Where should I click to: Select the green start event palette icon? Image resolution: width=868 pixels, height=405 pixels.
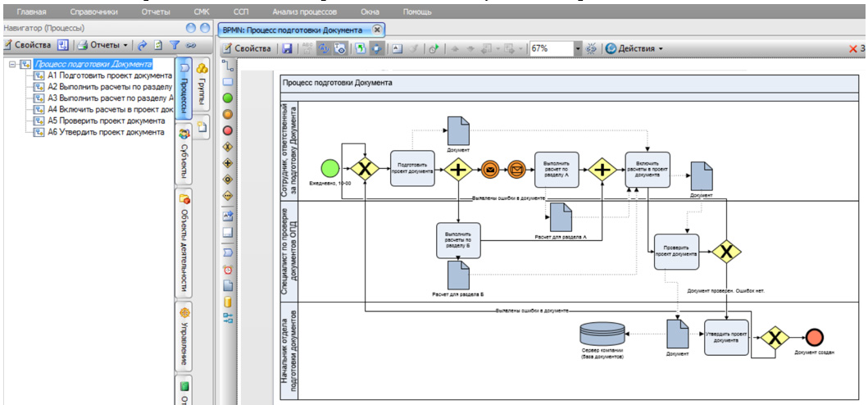[x=229, y=98]
